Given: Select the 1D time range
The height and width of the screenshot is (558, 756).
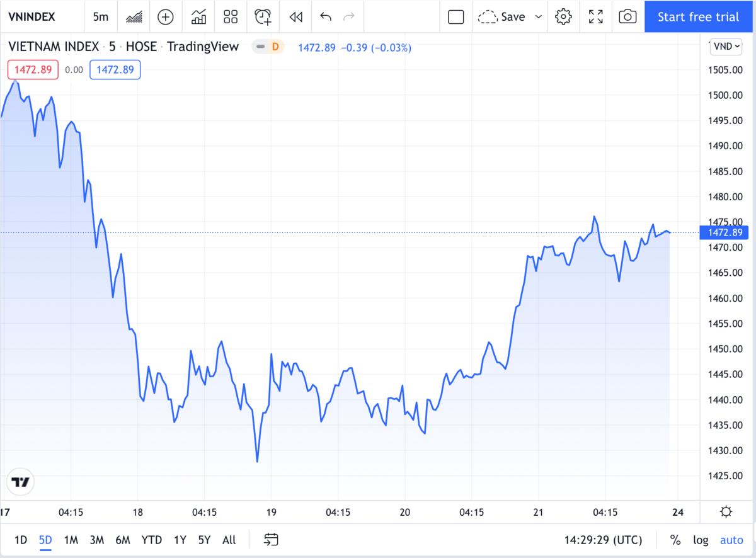Looking at the screenshot, I should tap(21, 540).
